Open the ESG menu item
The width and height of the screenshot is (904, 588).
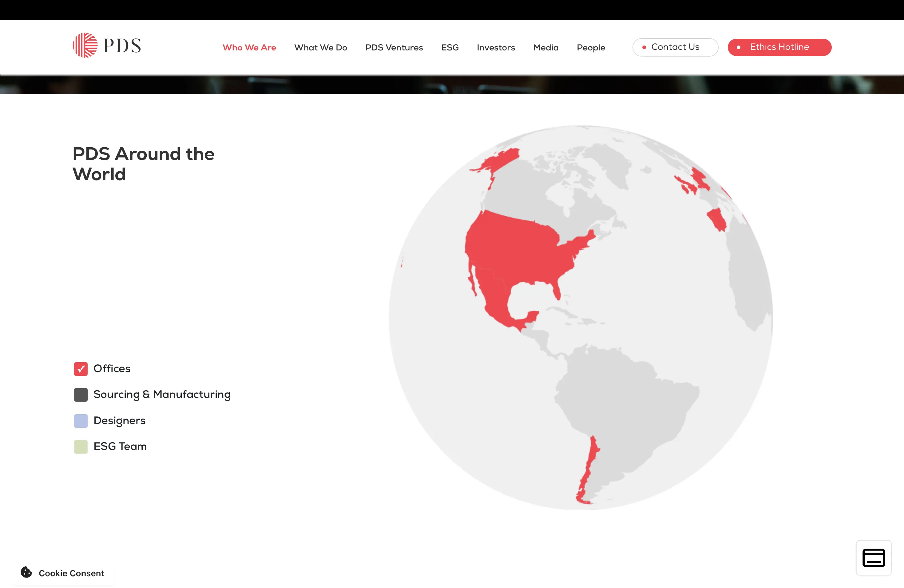tap(450, 47)
